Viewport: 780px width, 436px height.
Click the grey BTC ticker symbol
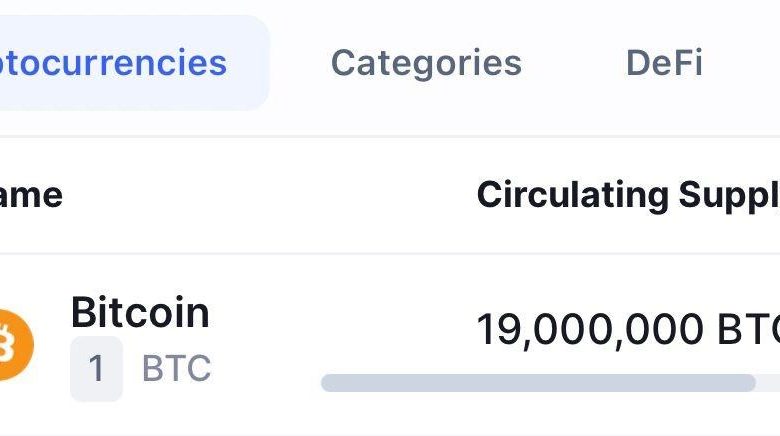[x=176, y=369]
